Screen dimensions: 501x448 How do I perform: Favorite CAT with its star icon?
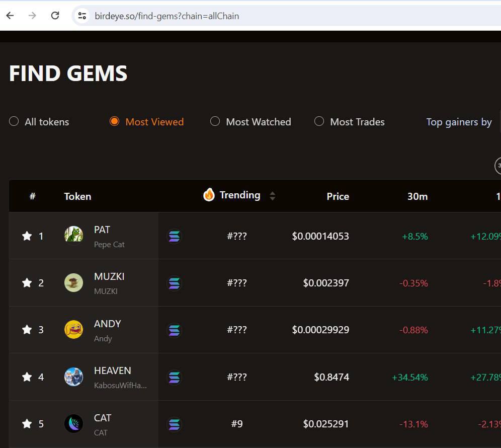(x=27, y=424)
